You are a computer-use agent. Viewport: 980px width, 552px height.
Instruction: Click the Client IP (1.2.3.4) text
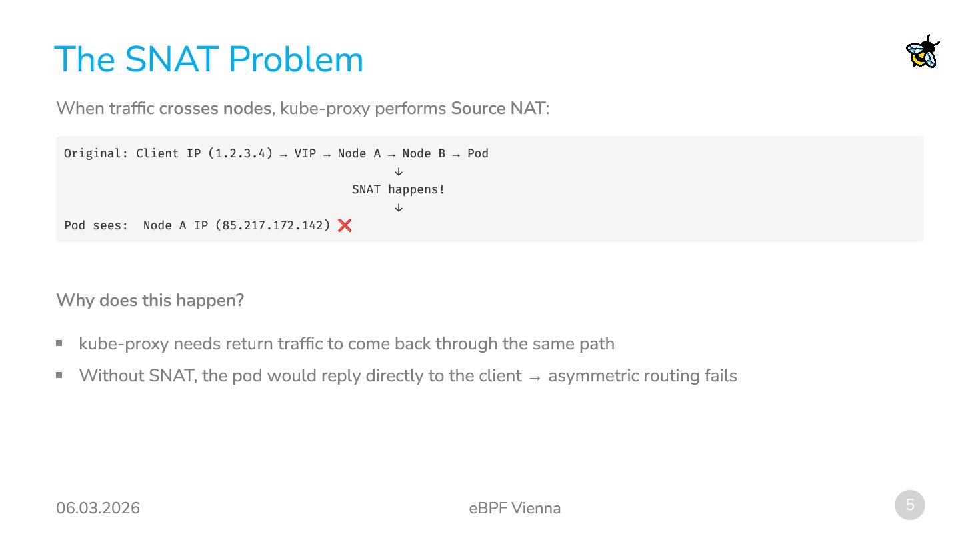[x=204, y=153]
